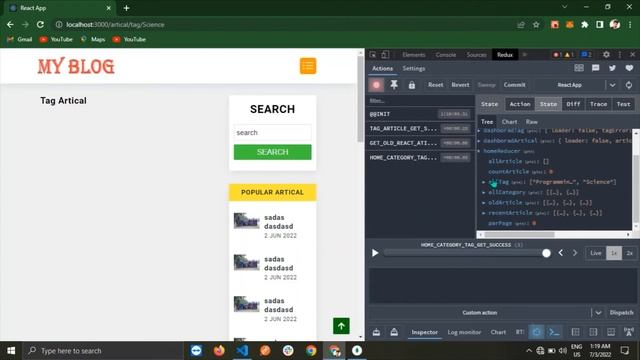
Task: Click the left-panel layout icon
Action: [575, 332]
